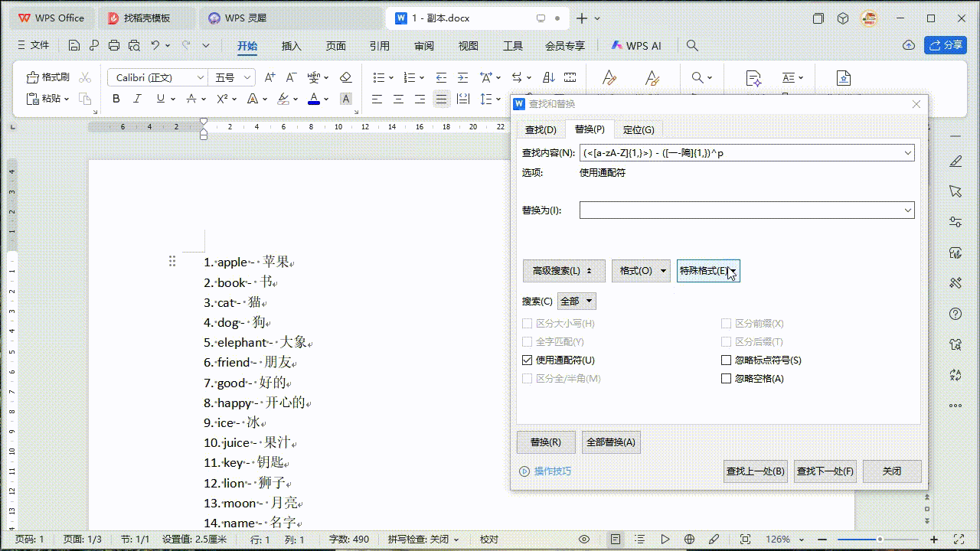Open the 格式(O) dropdown button
Viewport: 980px width, 551px height.
(642, 271)
